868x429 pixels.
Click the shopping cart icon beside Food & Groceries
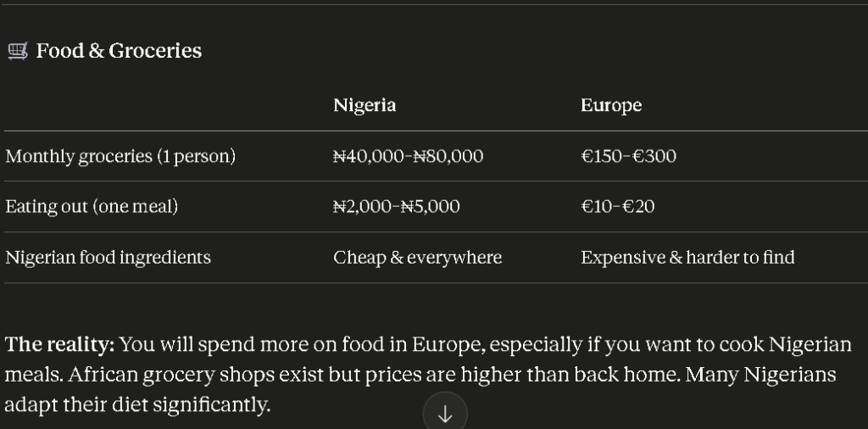[x=18, y=52]
